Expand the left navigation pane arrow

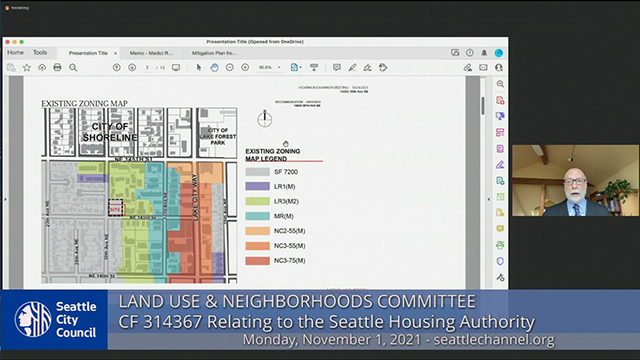coord(5,199)
